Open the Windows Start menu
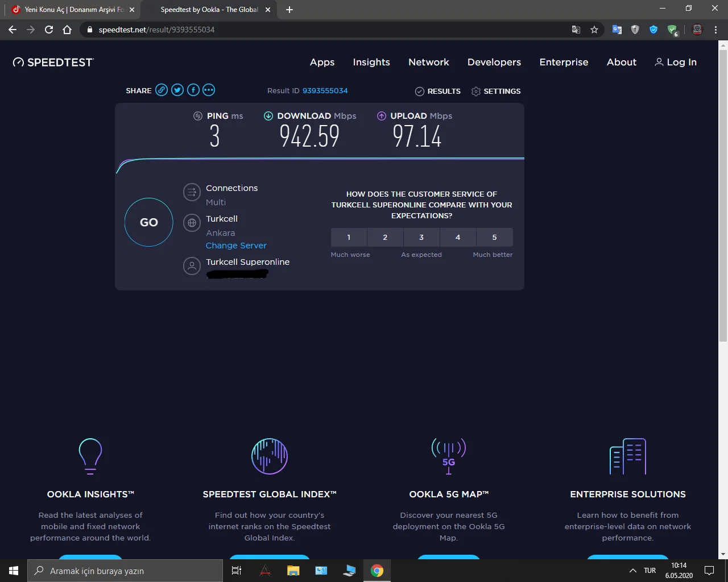 [14, 571]
